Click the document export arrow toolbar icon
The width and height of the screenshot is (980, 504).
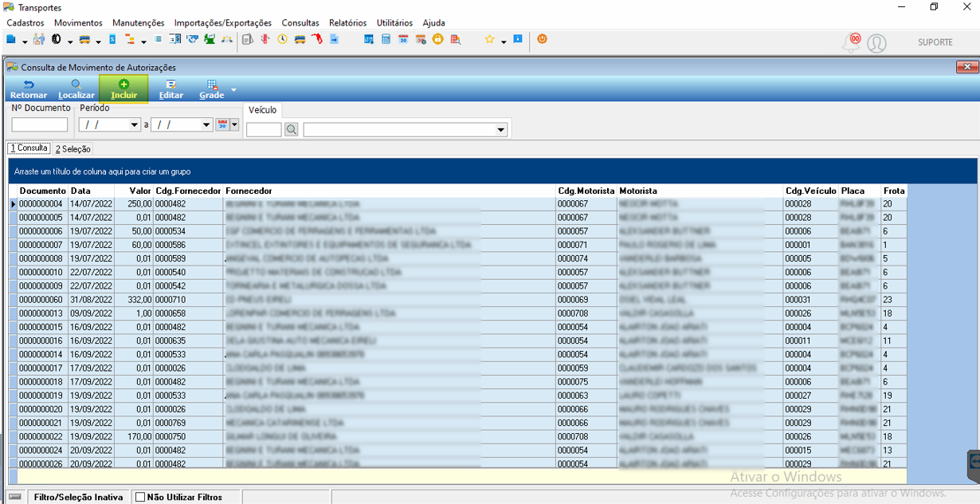[x=334, y=39]
